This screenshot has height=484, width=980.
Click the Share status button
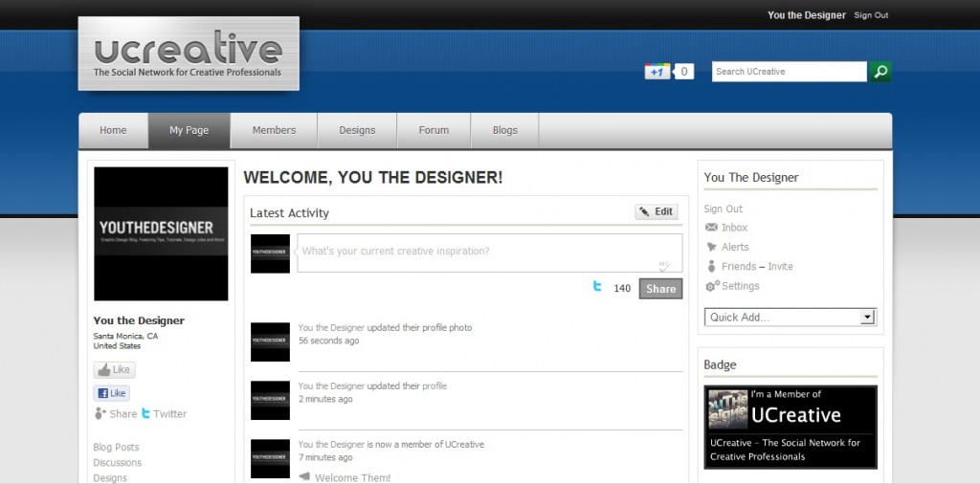[x=660, y=289]
